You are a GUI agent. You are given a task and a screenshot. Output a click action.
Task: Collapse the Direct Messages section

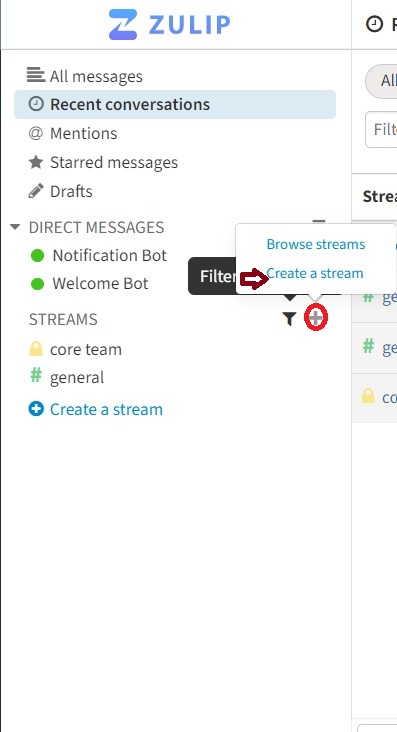point(15,227)
